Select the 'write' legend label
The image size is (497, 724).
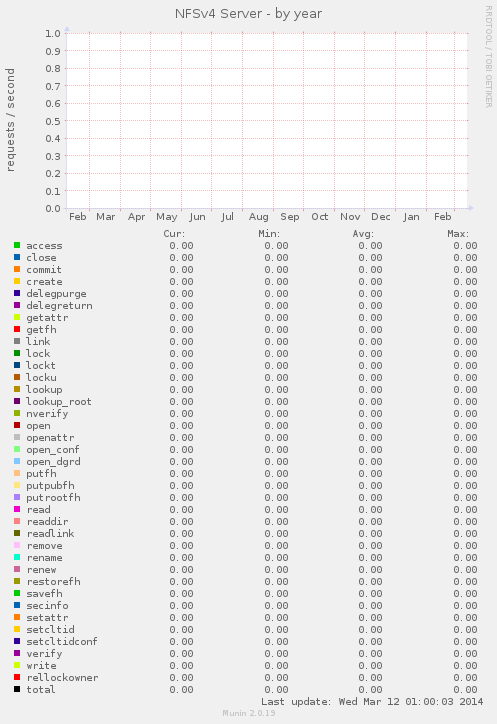[x=41, y=666]
